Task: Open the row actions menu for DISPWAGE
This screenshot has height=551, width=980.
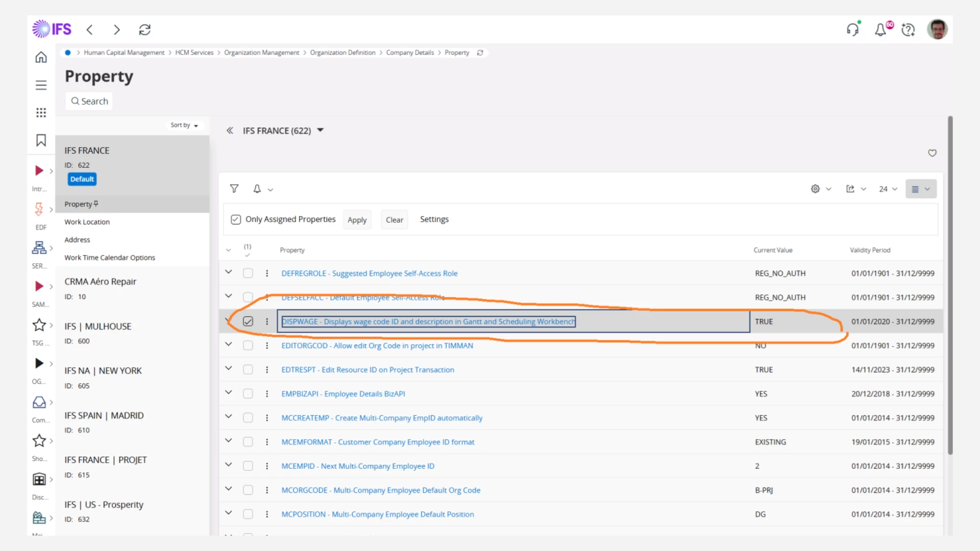Action: click(x=267, y=321)
